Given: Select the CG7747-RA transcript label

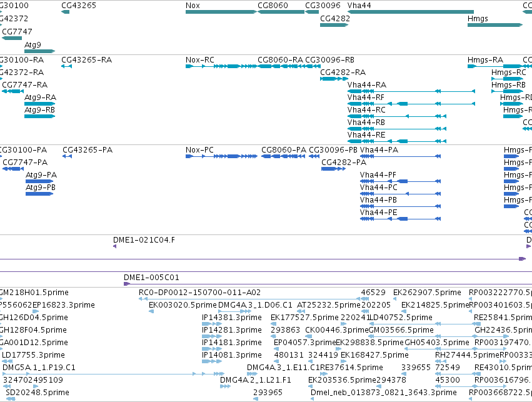Looking at the screenshot, I should (25, 85).
